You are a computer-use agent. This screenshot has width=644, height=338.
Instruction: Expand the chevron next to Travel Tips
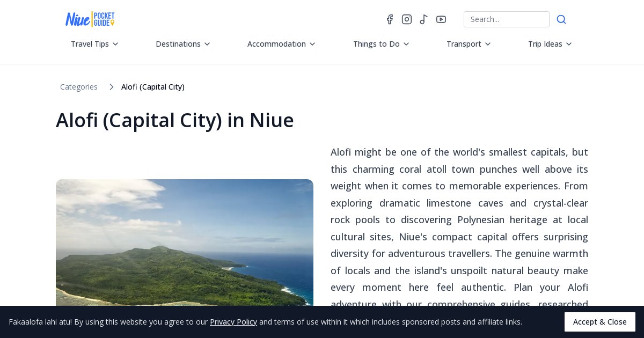click(115, 44)
